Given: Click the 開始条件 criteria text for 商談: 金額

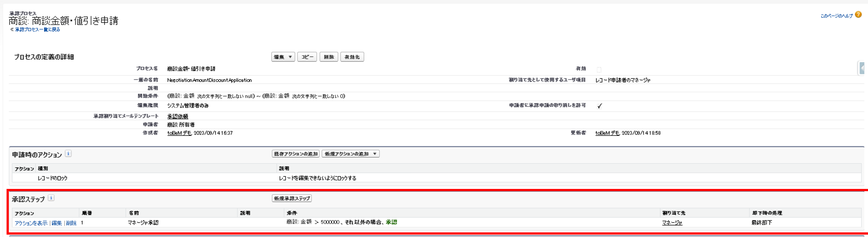Looking at the screenshot, I should [256, 96].
